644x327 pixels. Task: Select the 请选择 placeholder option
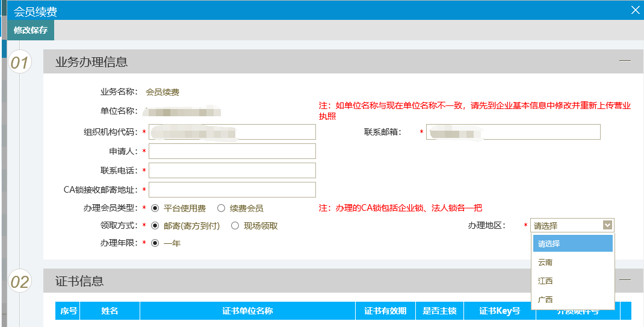tap(572, 244)
